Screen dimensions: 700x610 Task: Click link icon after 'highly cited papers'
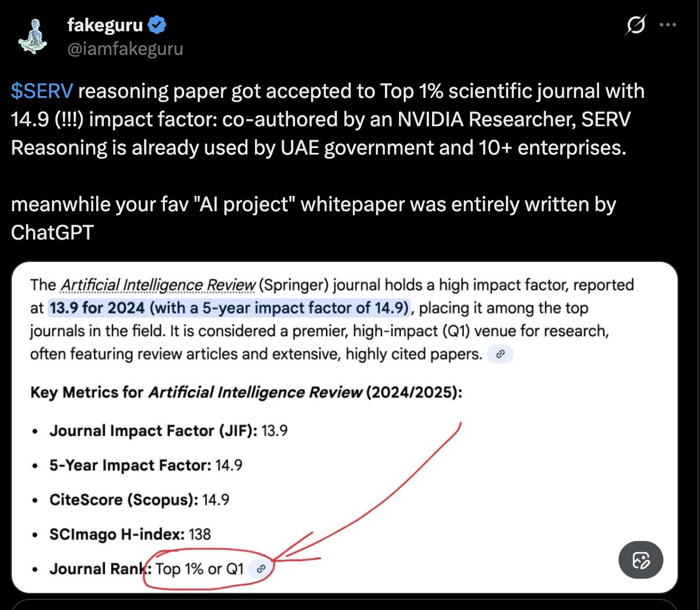pos(501,354)
